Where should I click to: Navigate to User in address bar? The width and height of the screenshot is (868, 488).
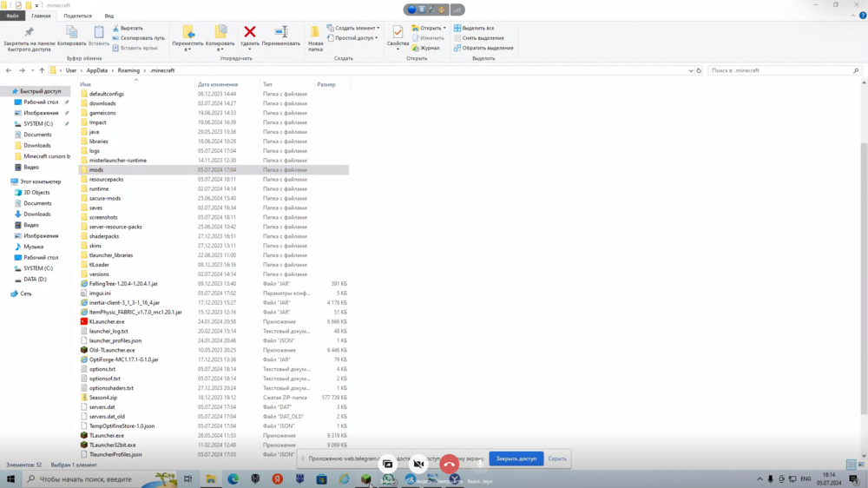pos(71,70)
